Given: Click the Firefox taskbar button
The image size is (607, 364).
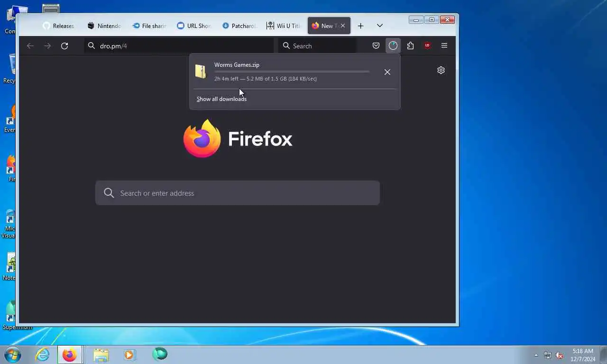Looking at the screenshot, I should (x=70, y=355).
